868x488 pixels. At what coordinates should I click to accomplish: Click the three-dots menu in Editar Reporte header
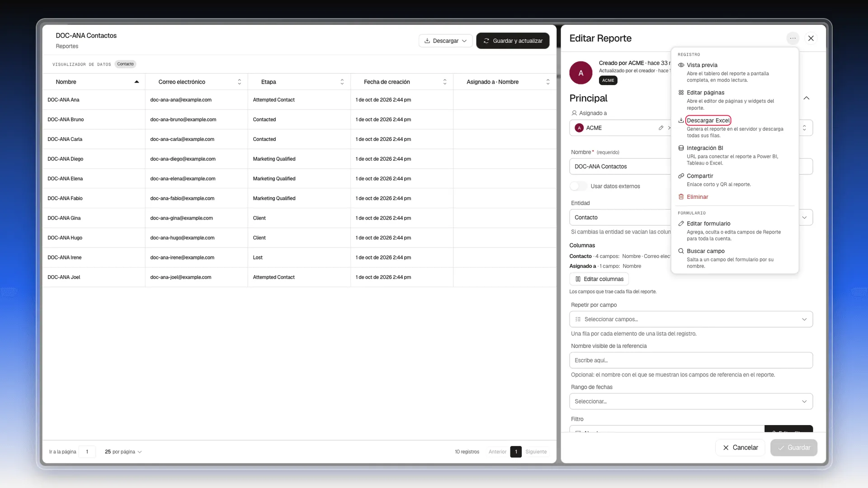(x=793, y=38)
